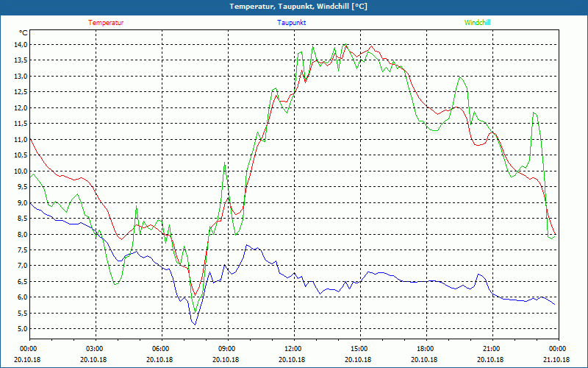This screenshot has width=588, height=368.
Task: Click the 14,0 y-axis value
Action: (21, 45)
